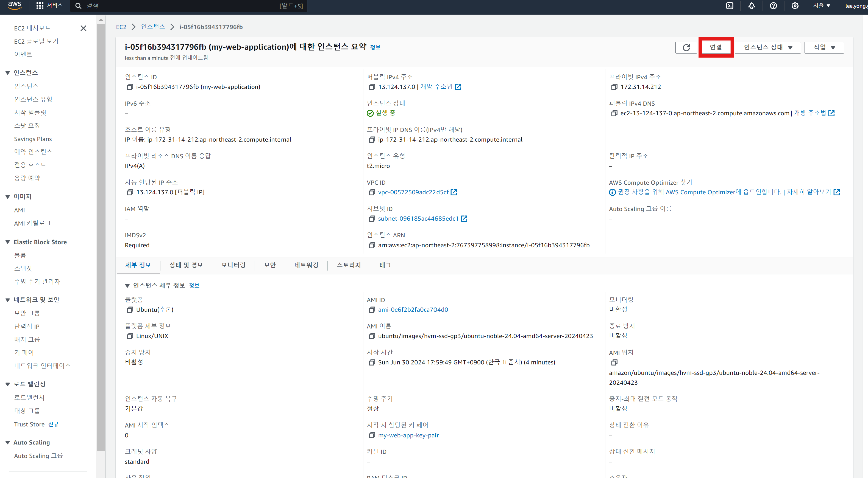The width and height of the screenshot is (868, 478).
Task: Refresh the instance summary
Action: click(x=686, y=47)
